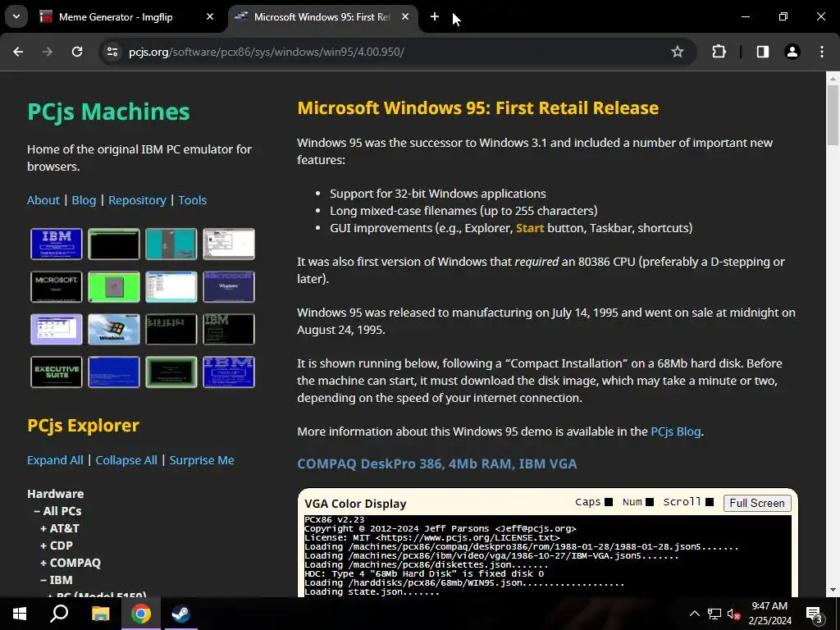
Task: Open the bright green screen thumbnail
Action: 113,286
